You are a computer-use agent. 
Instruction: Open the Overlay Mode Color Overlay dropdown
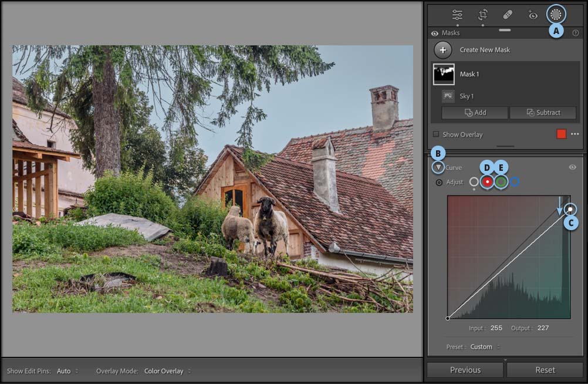168,371
